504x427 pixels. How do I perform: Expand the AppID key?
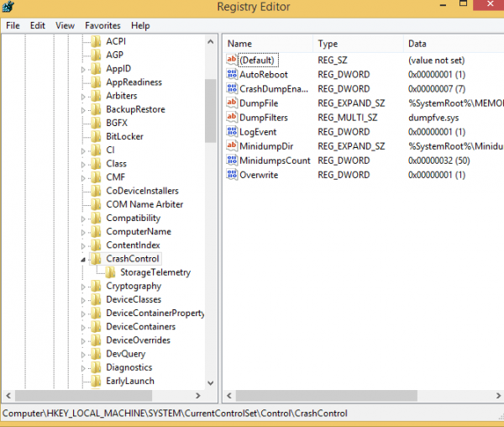click(x=83, y=69)
